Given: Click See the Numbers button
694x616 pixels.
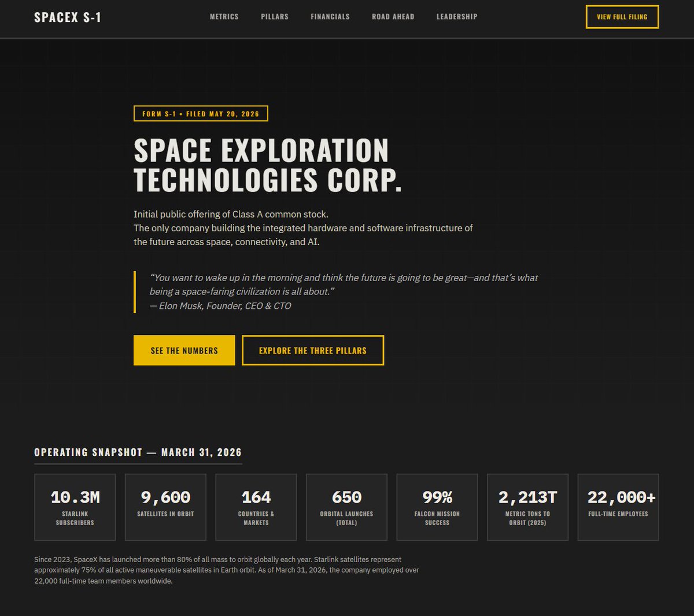Looking at the screenshot, I should click(x=184, y=350).
